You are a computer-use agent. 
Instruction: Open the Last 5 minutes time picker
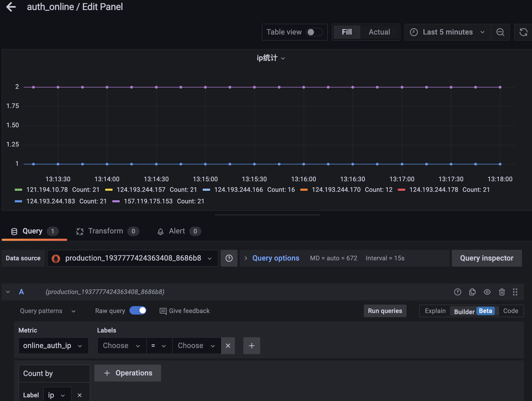tap(447, 32)
